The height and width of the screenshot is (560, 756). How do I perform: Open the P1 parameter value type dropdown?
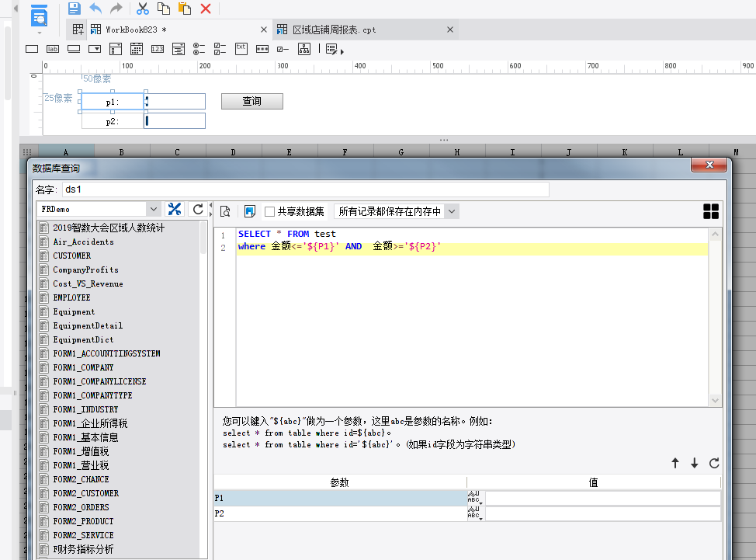(474, 498)
